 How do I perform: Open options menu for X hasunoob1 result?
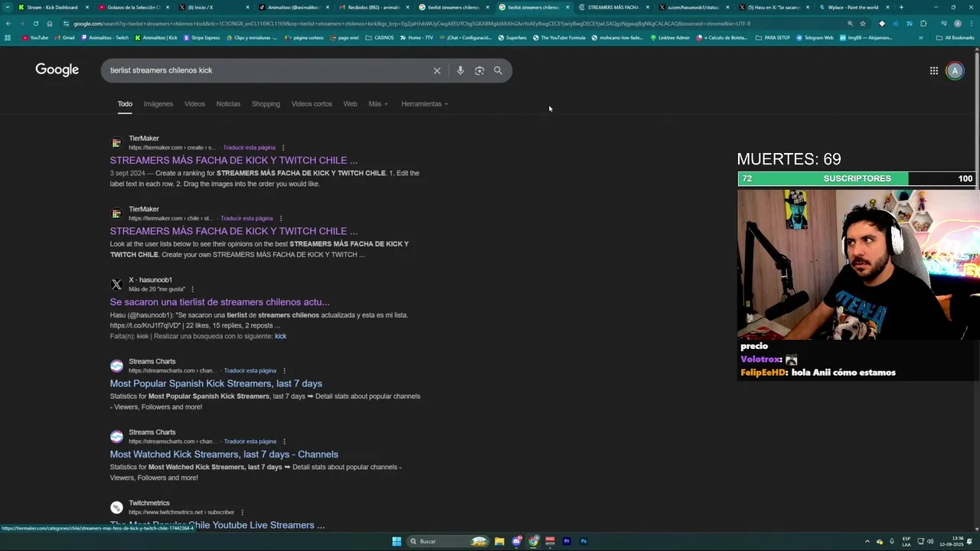[192, 289]
